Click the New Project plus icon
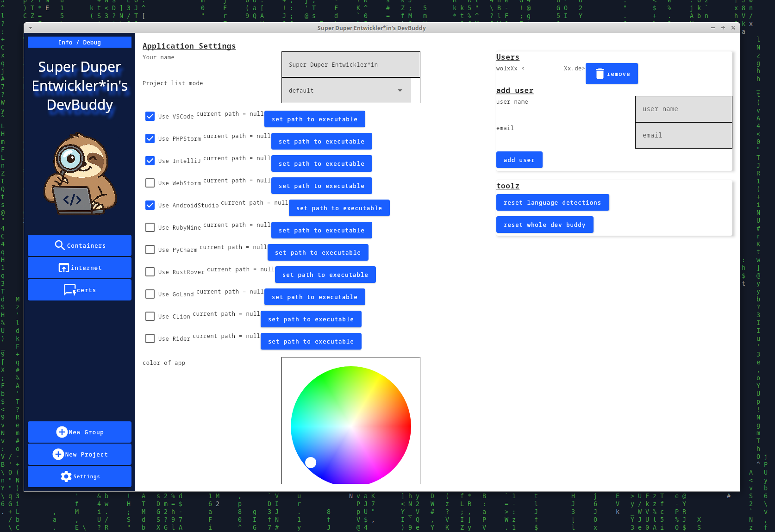This screenshot has width=775, height=532. click(x=58, y=454)
